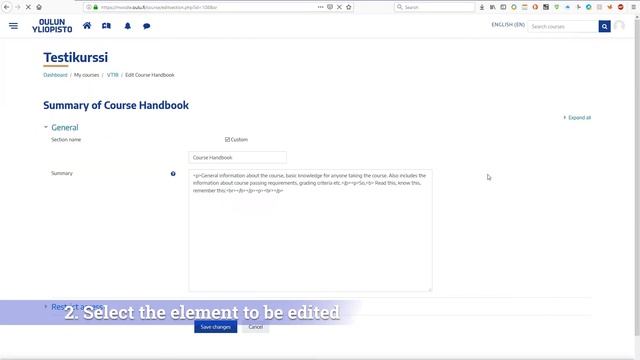Click padlock site security icon
Viewport: 640px width, 360px height.
[x=96, y=7]
